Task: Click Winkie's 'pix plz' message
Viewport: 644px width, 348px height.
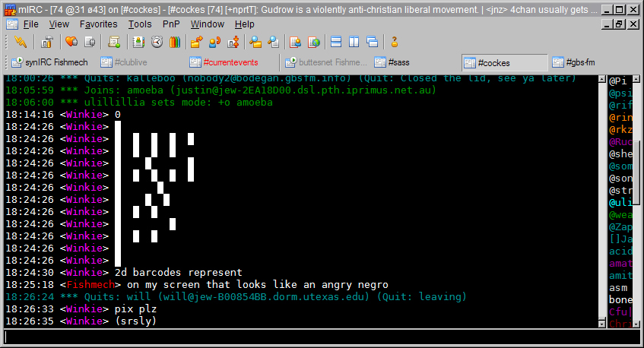Action: 135,309
